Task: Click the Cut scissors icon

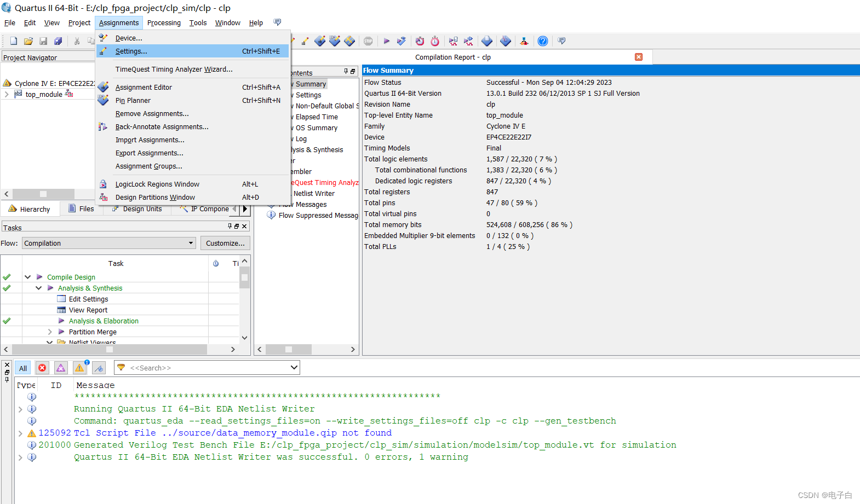Action: (77, 41)
